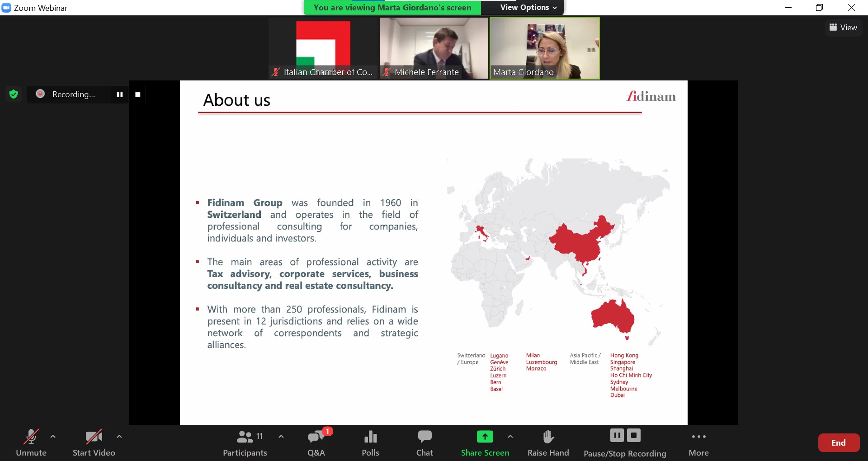
Task: Open the Q&A panel
Action: click(x=316, y=443)
